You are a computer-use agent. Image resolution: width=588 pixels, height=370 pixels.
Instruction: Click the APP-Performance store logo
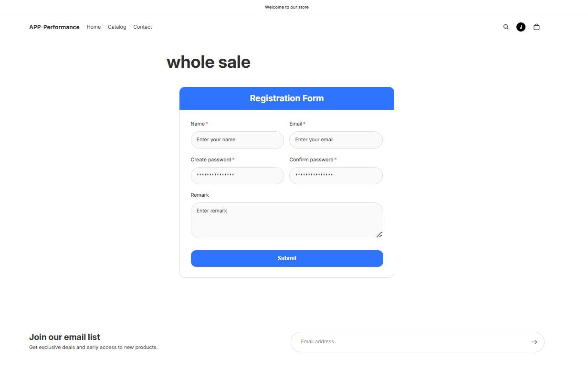[x=54, y=27]
